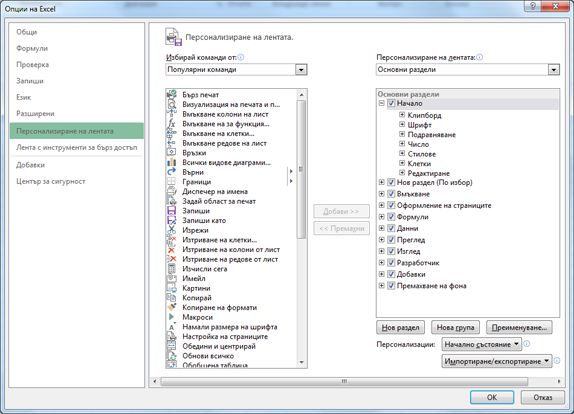Select the Диспечер на имена icon
Image resolution: width=574 pixels, height=414 pixels.
point(171,191)
